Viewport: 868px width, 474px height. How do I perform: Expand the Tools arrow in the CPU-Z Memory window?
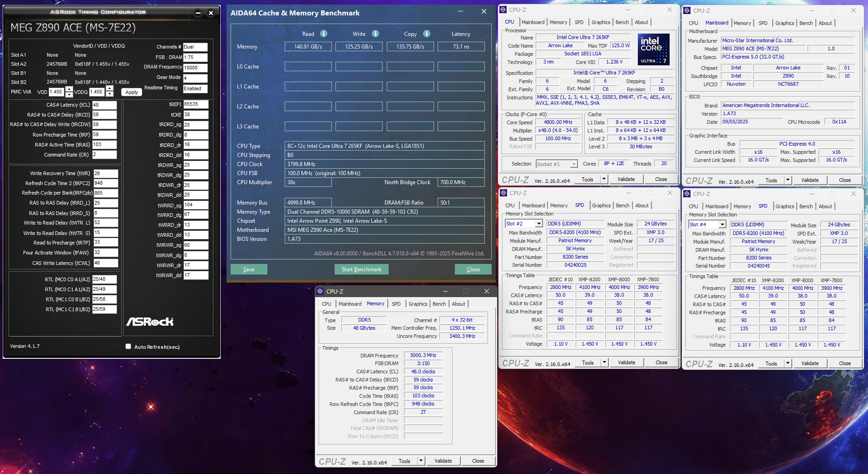pos(421,461)
